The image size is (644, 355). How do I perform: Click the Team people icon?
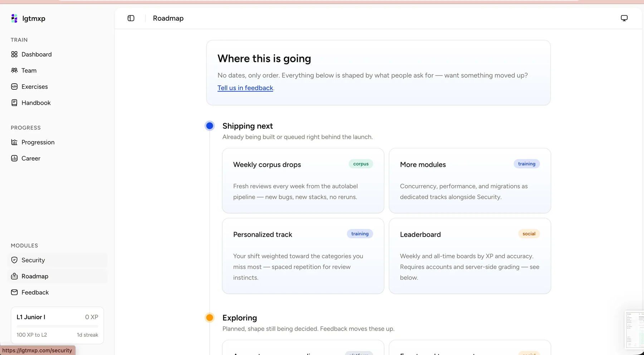14,70
